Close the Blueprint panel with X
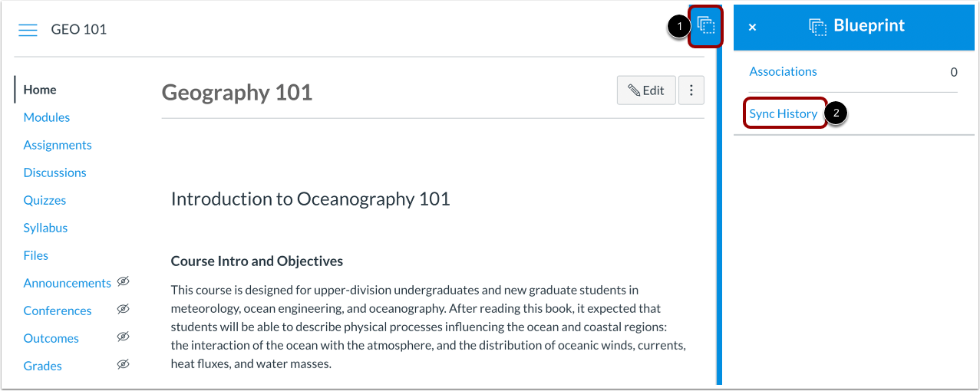 (x=752, y=27)
